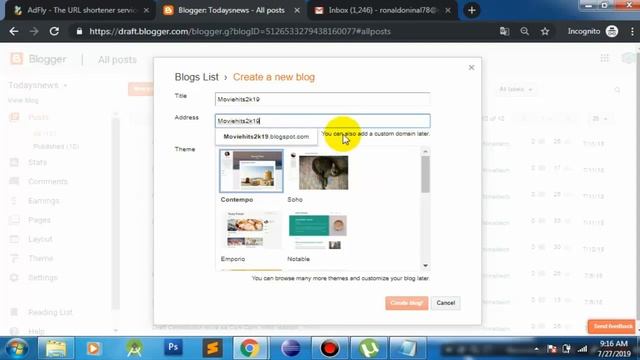Image resolution: width=640 pixels, height=360 pixels.
Task: Switch to the AdFly tab
Action: [x=81, y=10]
